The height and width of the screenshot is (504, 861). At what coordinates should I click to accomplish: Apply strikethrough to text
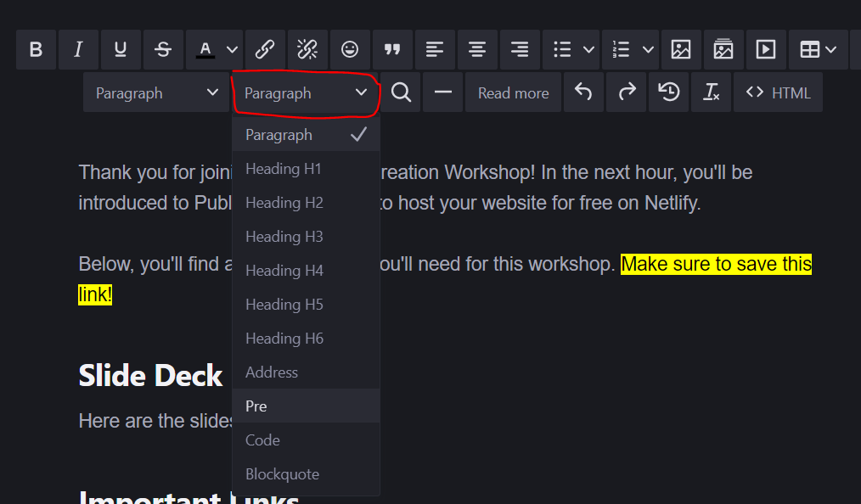[x=163, y=50]
